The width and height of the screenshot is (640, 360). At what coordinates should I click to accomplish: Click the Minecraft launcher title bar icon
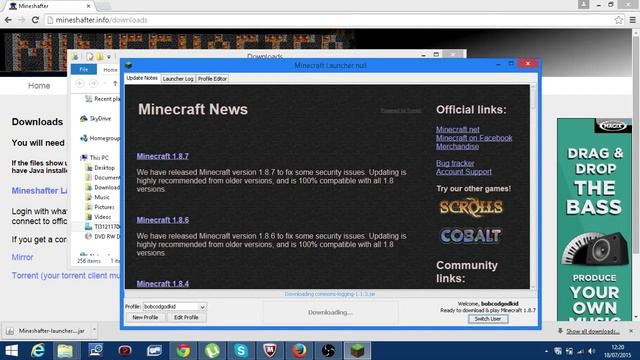coord(129,65)
